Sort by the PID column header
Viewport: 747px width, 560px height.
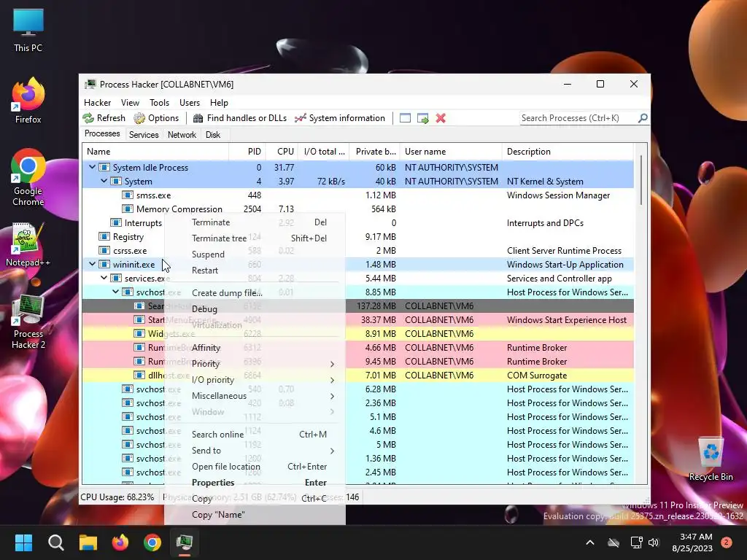point(247,152)
